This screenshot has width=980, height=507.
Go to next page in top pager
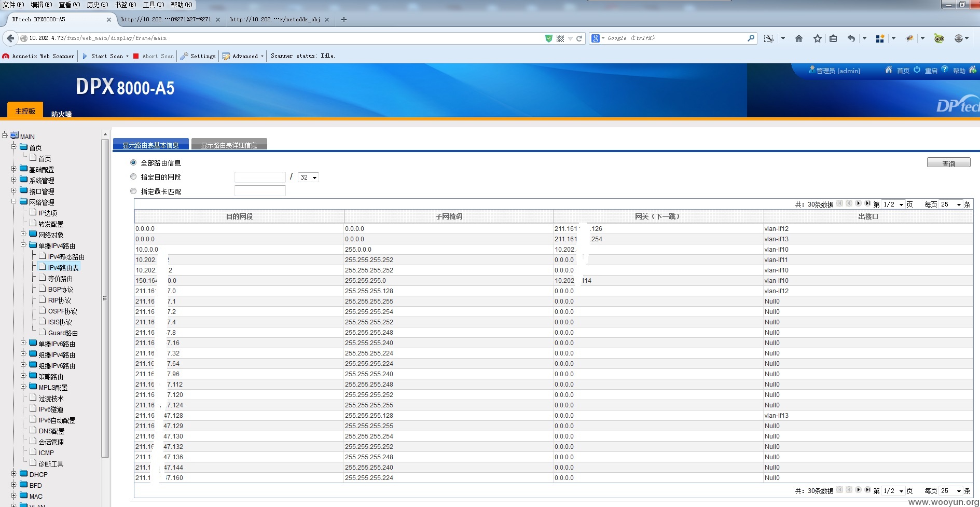858,203
